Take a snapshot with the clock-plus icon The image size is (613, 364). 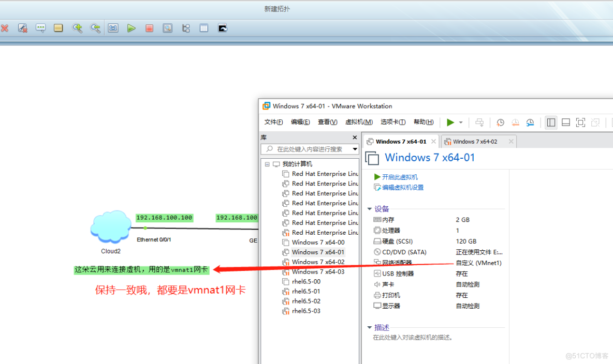500,123
